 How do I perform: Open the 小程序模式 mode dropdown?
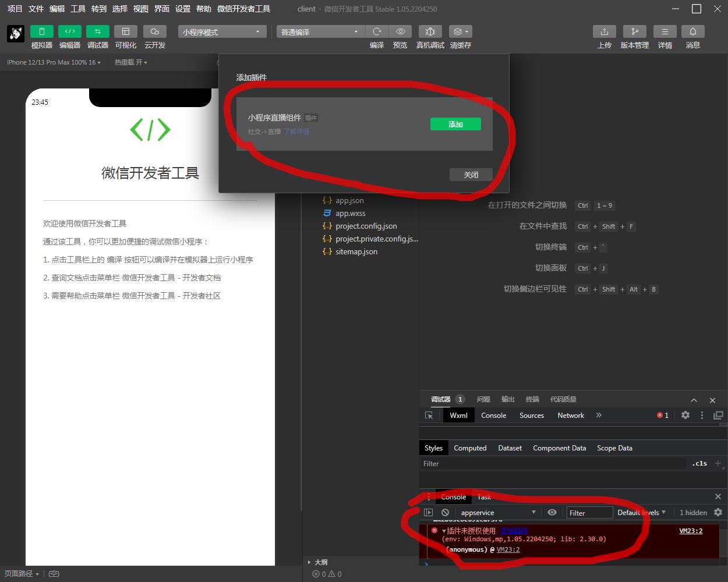click(x=222, y=31)
